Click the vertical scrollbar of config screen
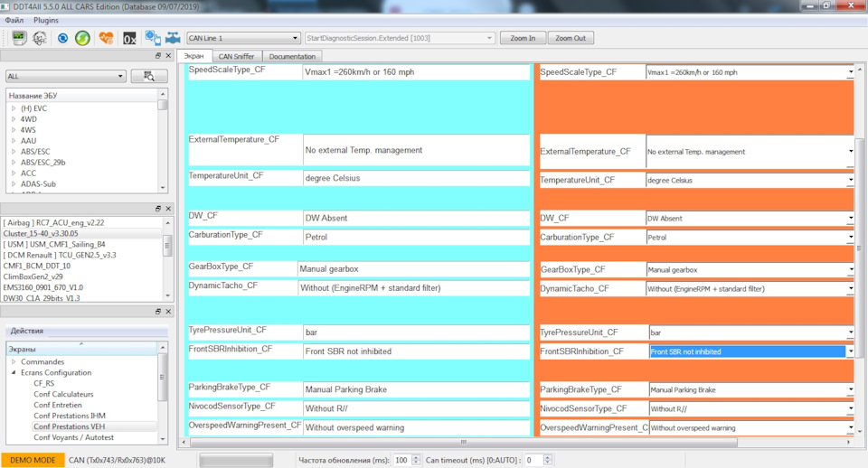 [859, 250]
